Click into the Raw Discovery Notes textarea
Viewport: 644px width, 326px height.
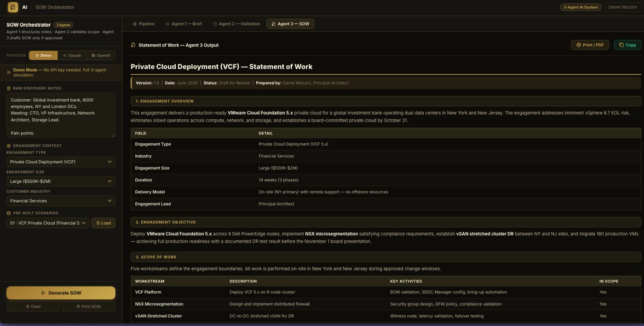click(x=61, y=115)
